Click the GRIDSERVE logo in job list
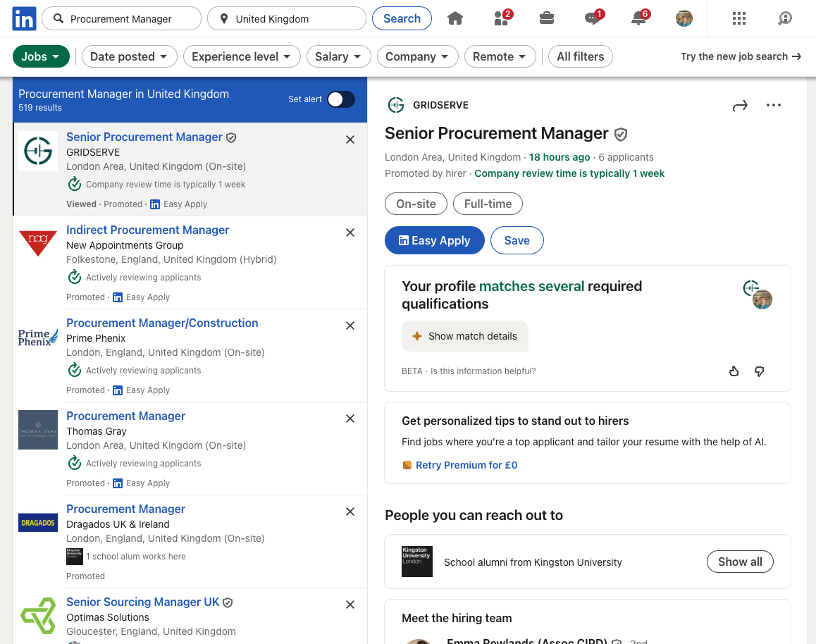This screenshot has width=816, height=644. coord(38,151)
